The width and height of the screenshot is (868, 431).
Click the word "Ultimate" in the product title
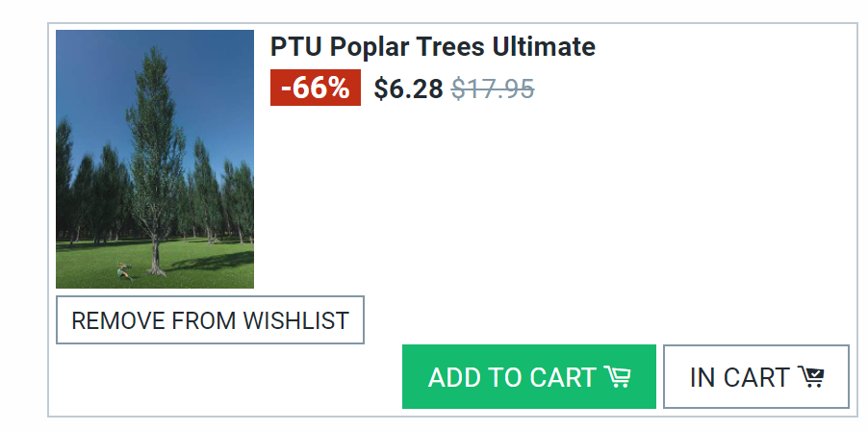click(x=544, y=46)
